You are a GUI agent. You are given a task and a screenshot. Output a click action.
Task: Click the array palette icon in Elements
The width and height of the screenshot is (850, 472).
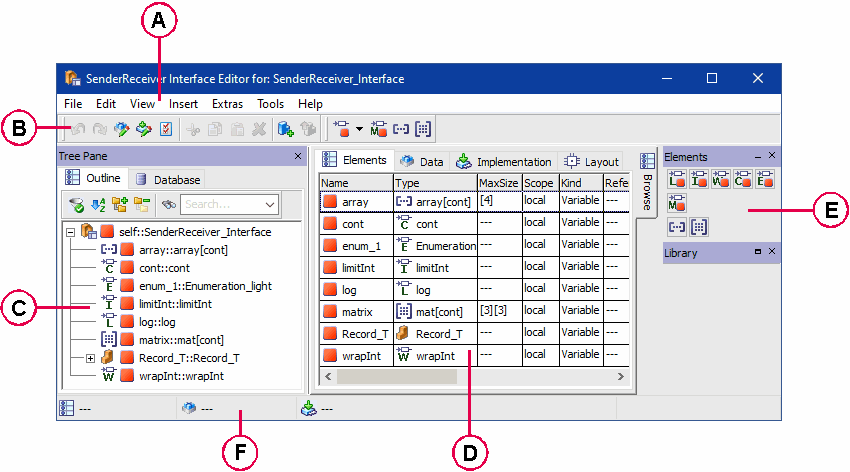pos(677,227)
